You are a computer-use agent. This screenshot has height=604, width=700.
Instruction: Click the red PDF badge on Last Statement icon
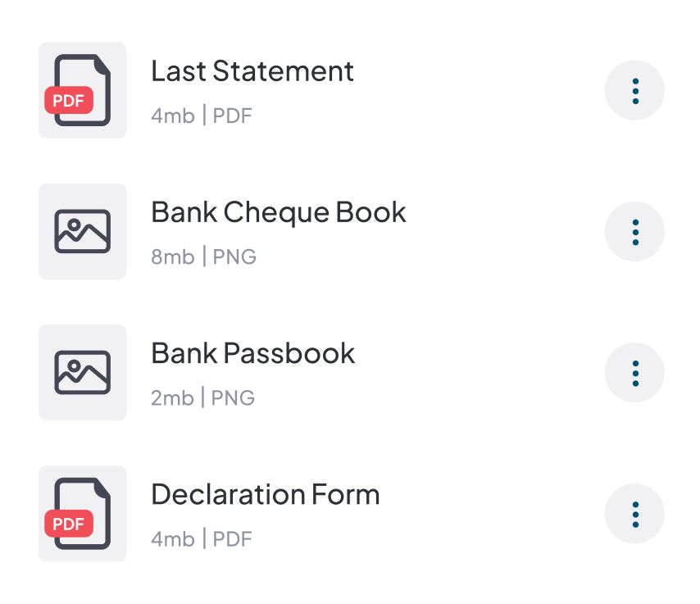tap(69, 101)
